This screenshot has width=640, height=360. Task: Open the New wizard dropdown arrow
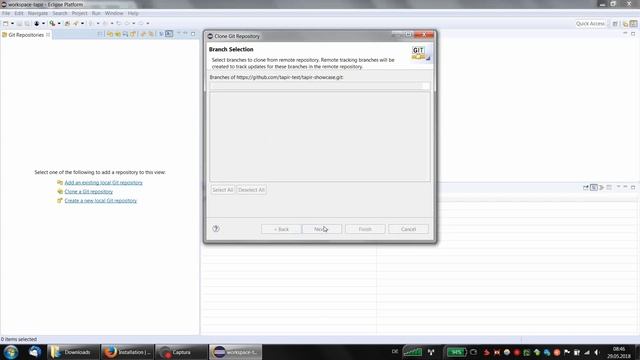(x=12, y=23)
